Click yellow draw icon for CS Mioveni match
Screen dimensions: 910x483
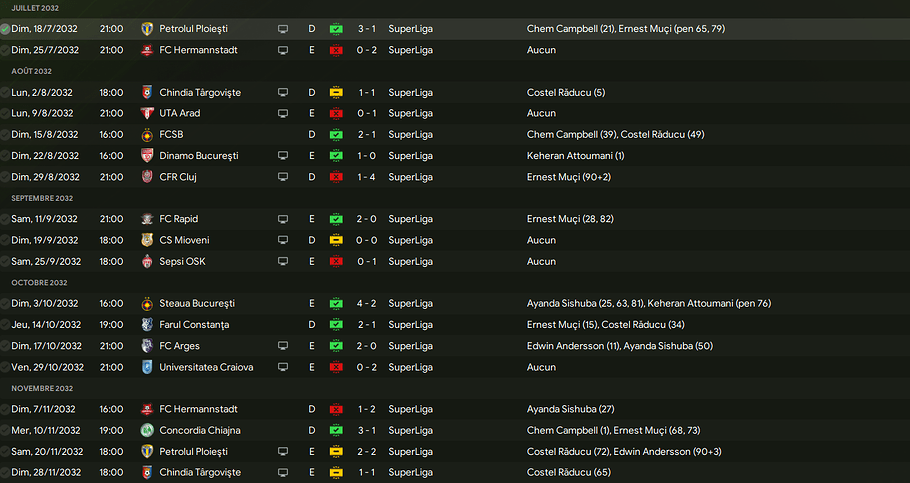[x=336, y=240]
